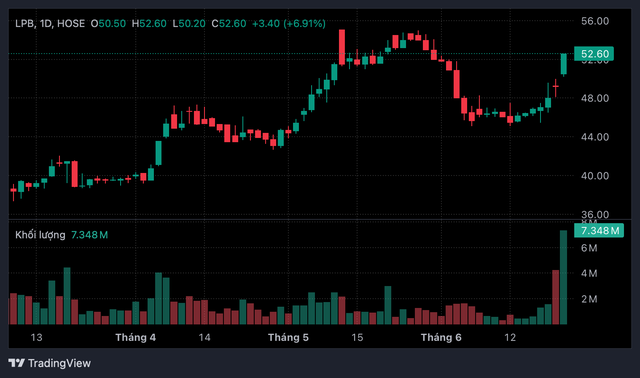Click the open value O50.50
The image size is (640, 378).
[x=108, y=24]
